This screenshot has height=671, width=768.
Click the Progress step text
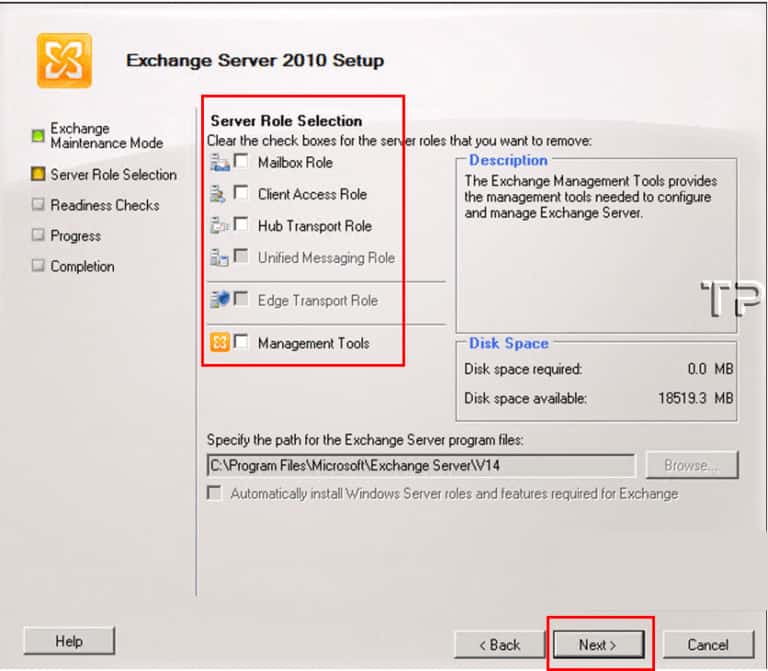coord(75,236)
